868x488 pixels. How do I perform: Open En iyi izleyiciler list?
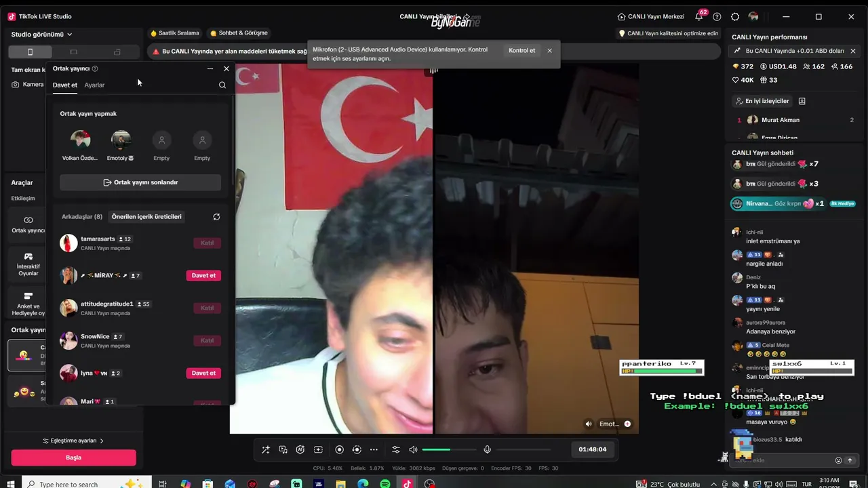coord(762,101)
